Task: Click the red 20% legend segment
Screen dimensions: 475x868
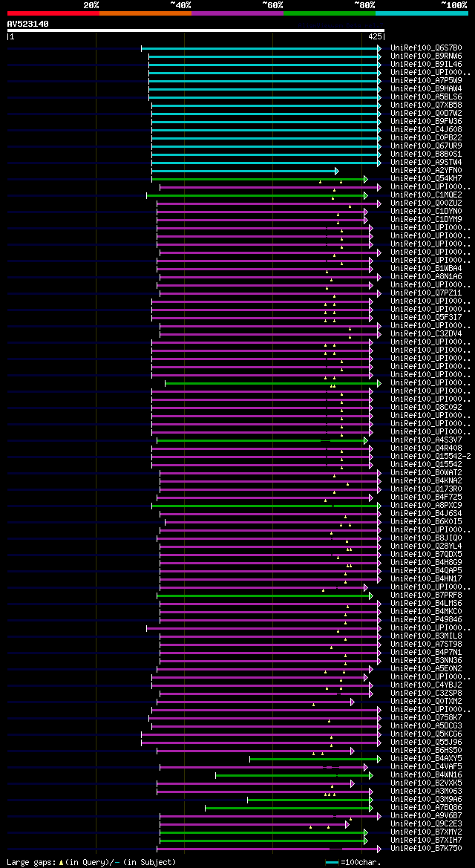Action: click(x=53, y=13)
